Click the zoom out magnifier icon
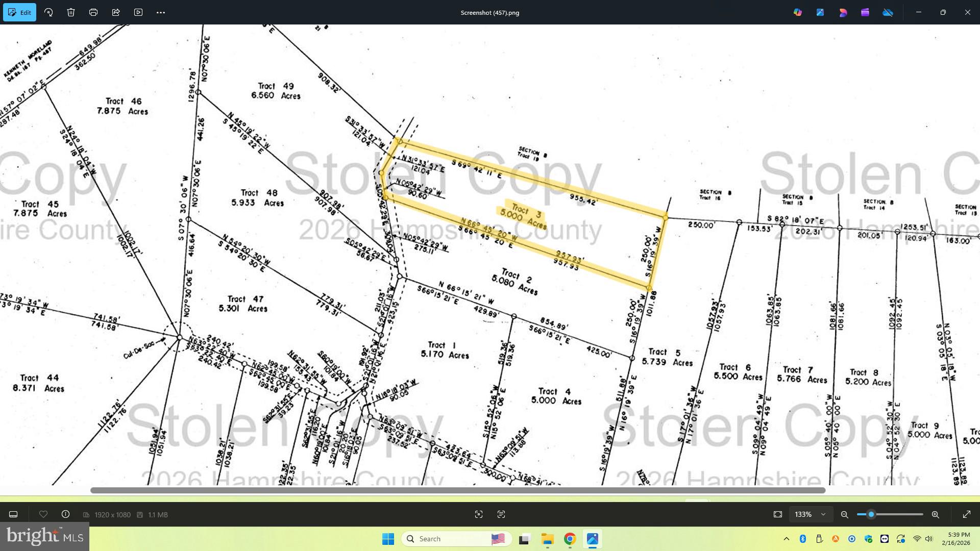This screenshot has height=551, width=980. click(845, 514)
